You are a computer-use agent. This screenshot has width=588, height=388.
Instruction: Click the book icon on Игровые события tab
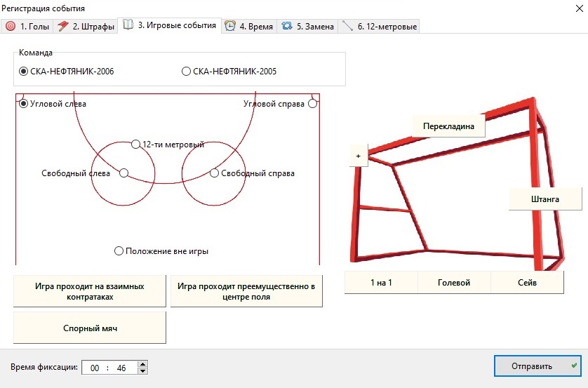[x=128, y=25]
